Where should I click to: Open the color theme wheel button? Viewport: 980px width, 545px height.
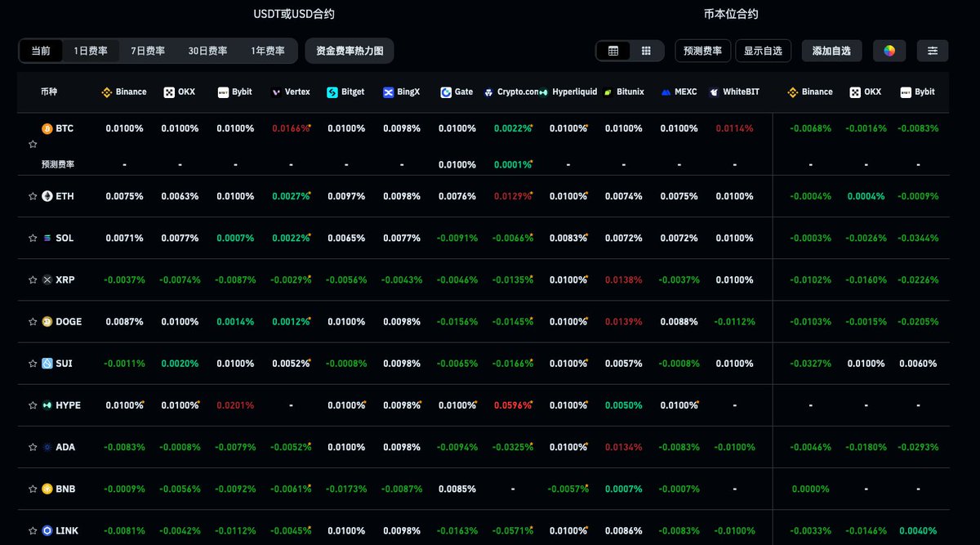(889, 51)
